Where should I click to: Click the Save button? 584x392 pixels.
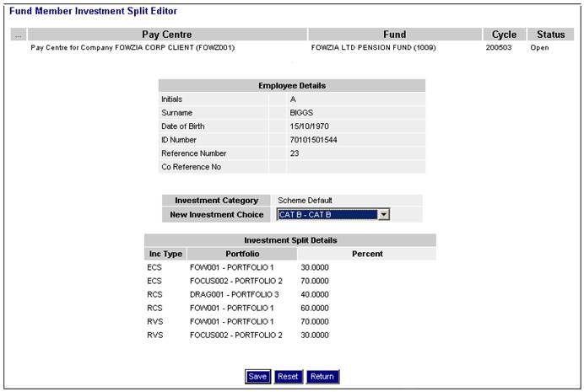[257, 376]
